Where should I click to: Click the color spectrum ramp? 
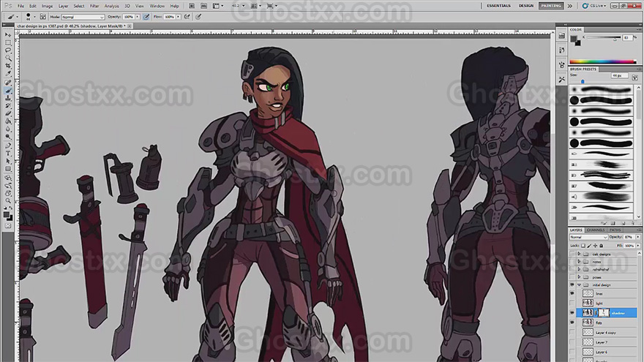(602, 61)
